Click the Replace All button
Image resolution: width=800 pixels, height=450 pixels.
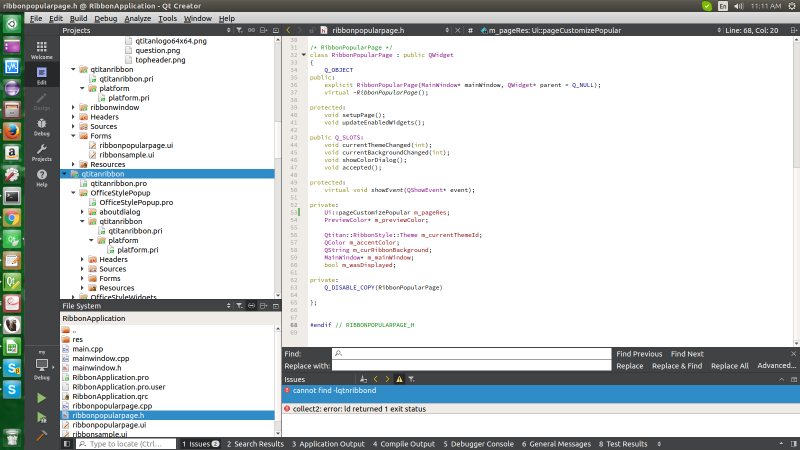[x=729, y=366]
